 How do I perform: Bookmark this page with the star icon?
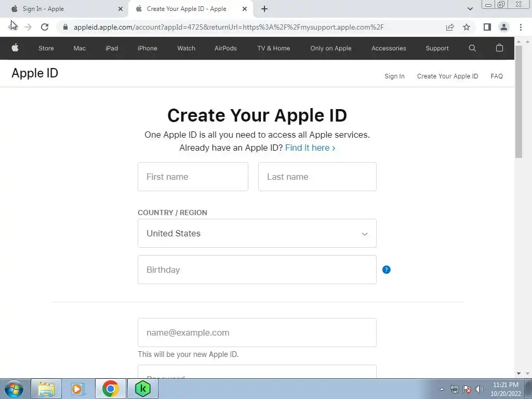[x=467, y=27]
